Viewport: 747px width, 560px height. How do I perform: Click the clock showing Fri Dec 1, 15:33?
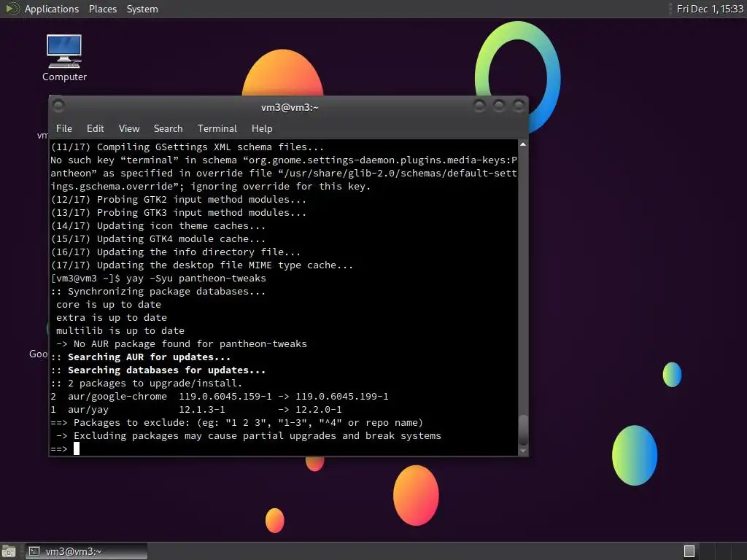[710, 9]
